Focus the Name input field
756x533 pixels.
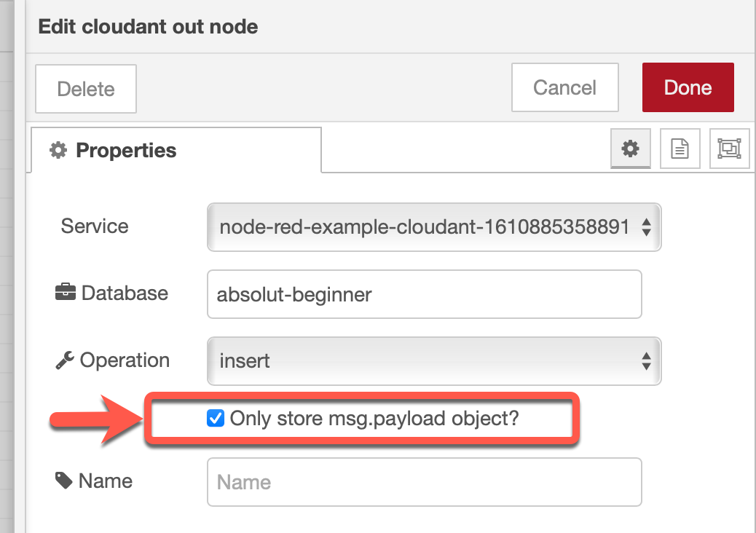click(425, 482)
